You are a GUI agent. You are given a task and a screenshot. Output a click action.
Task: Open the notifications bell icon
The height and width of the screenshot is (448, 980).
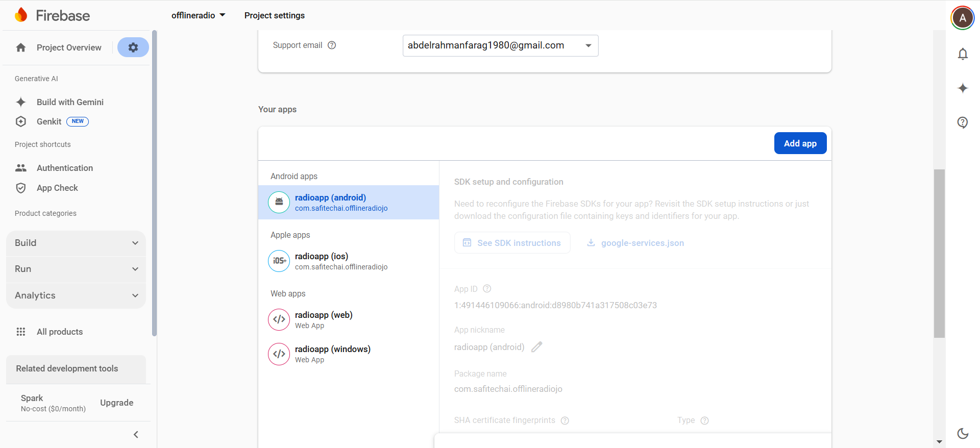[x=963, y=54]
